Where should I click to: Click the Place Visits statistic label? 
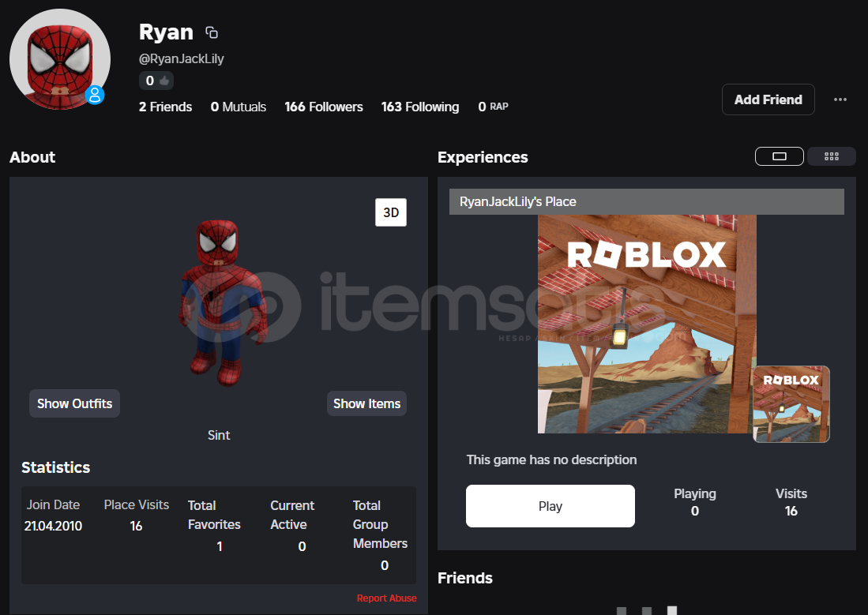[137, 504]
